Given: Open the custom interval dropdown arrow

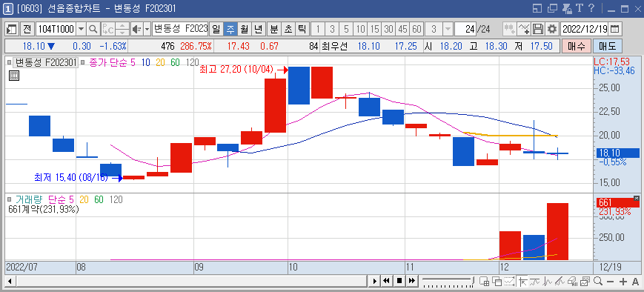Looking at the screenshot, I should [x=448, y=29].
